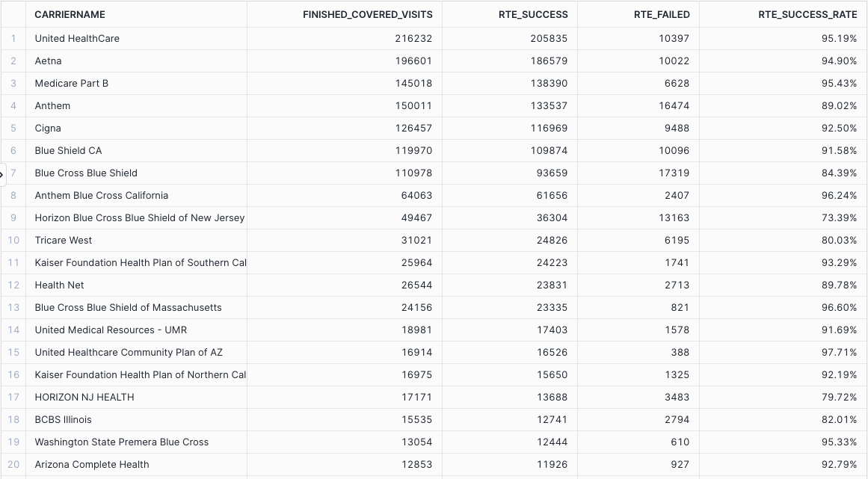Click success rate 94.90%
This screenshot has width=868, height=479.
coord(839,61)
